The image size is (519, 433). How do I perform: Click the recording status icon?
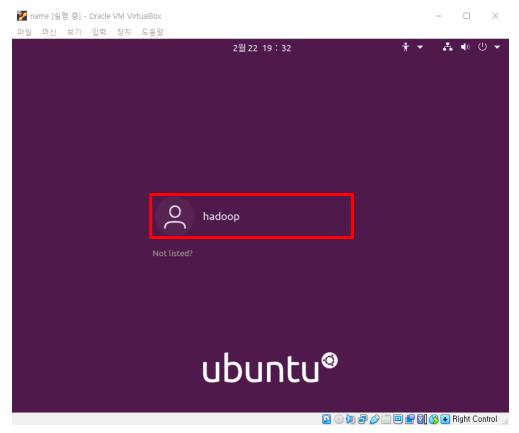click(x=410, y=419)
